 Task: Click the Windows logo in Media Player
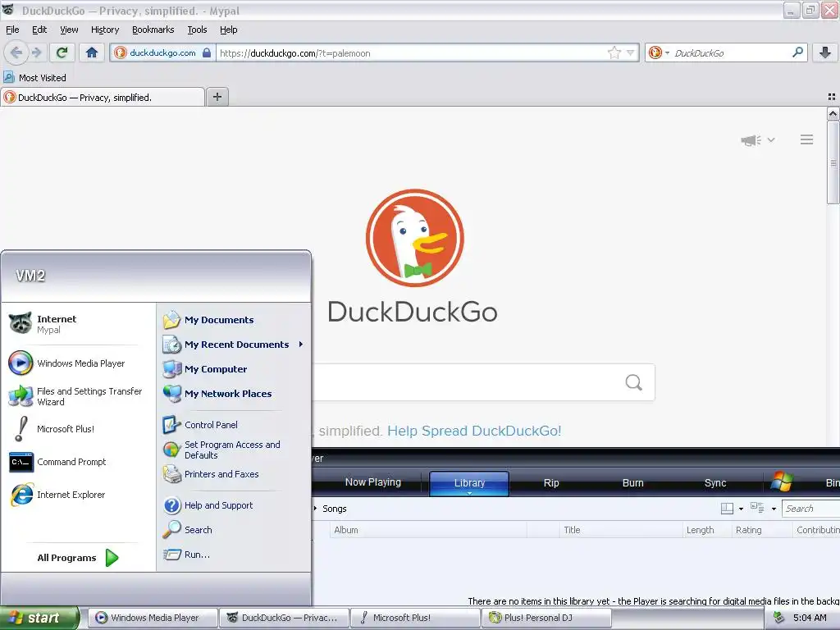pos(782,482)
